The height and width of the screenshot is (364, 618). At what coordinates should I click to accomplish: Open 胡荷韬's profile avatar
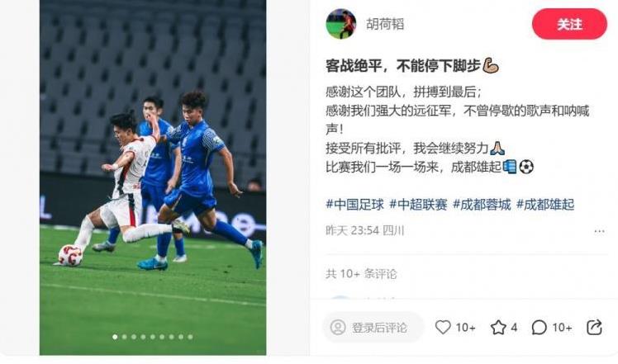click(341, 24)
